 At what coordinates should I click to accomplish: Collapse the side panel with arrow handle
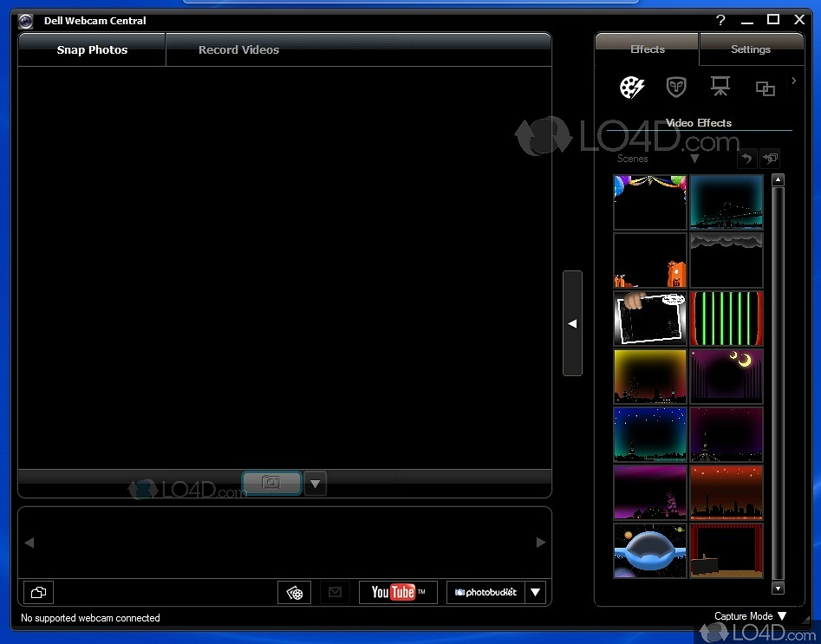coord(572,323)
